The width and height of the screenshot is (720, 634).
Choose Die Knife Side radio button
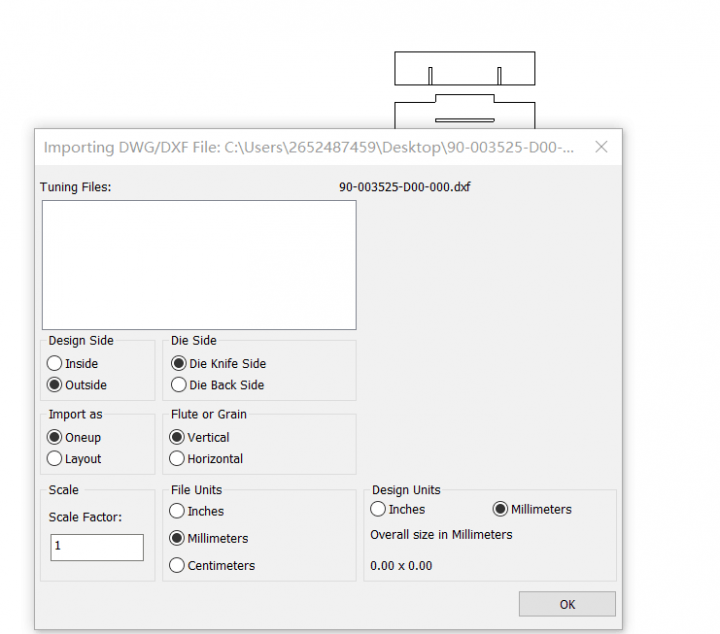coord(179,364)
